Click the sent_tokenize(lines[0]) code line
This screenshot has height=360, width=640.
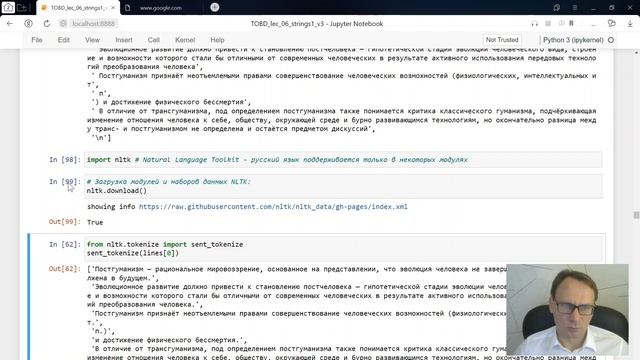pyautogui.click(x=133, y=253)
